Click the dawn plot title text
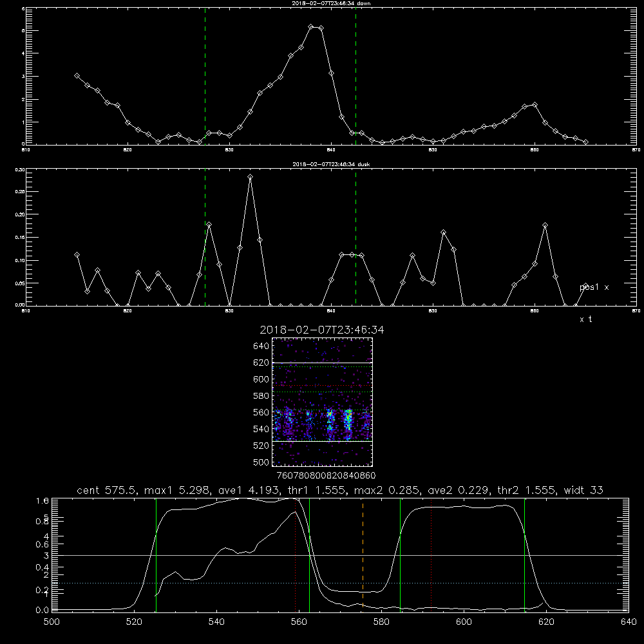The width and height of the screenshot is (644, 644). point(331,3)
